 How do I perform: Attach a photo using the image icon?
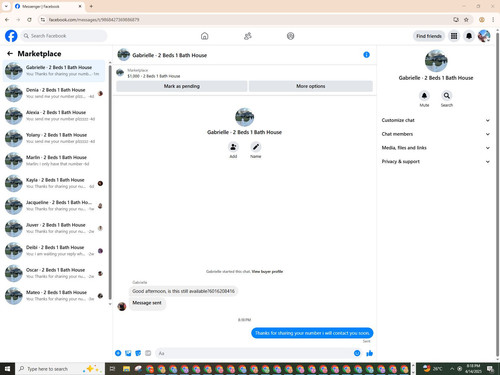pos(128,353)
